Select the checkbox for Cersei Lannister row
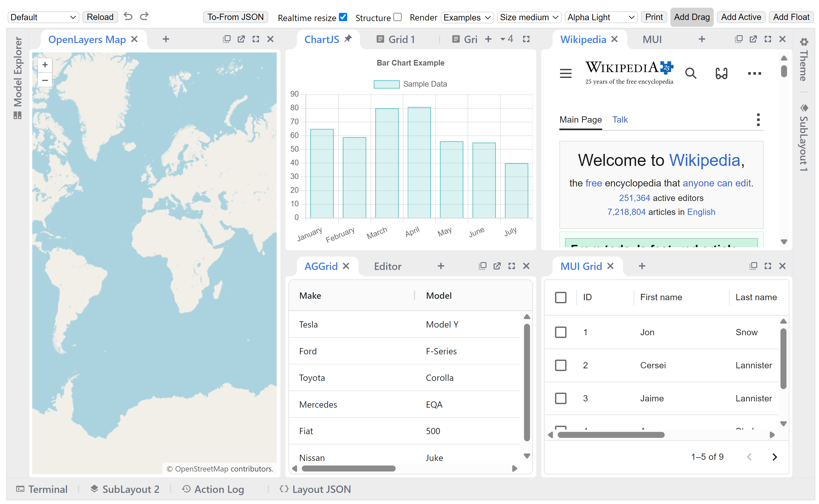 (561, 365)
